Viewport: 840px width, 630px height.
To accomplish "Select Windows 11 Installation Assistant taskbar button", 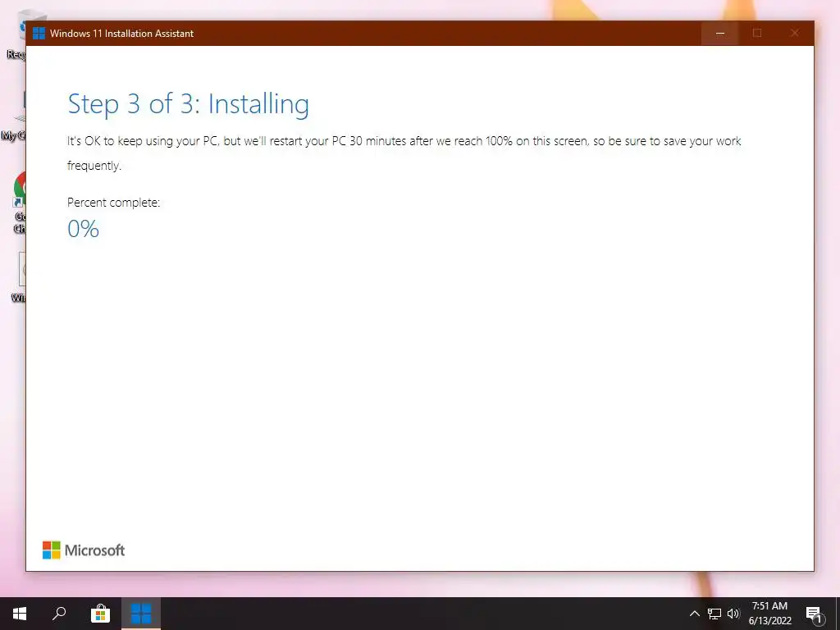I will coord(141,614).
